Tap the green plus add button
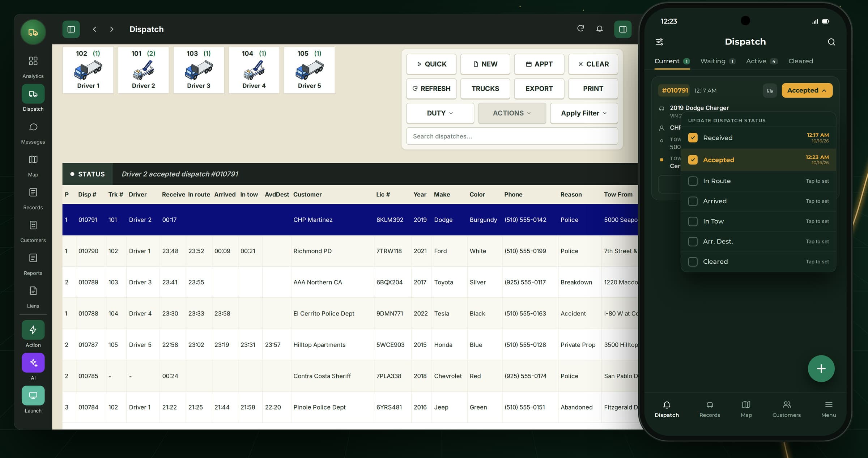The image size is (868, 458). [821, 369]
